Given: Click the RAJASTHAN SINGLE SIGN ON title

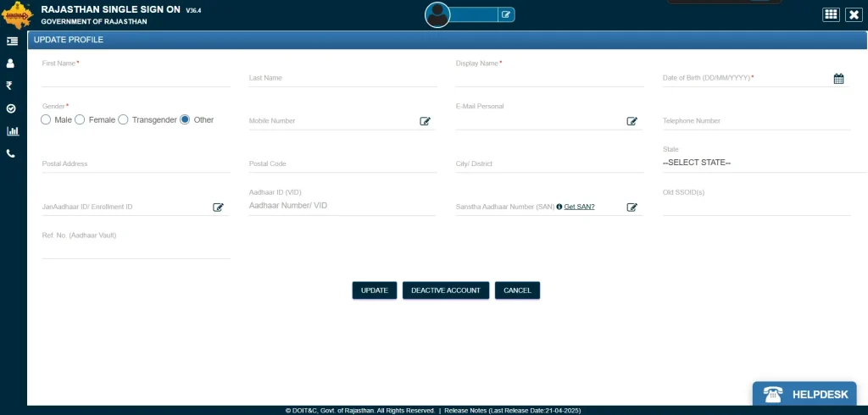Looking at the screenshot, I should [x=111, y=9].
